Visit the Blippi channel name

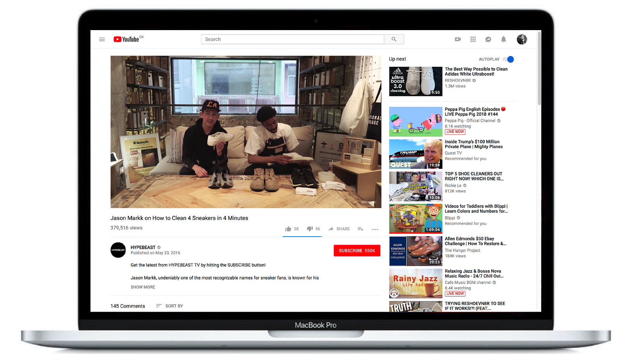[450, 218]
